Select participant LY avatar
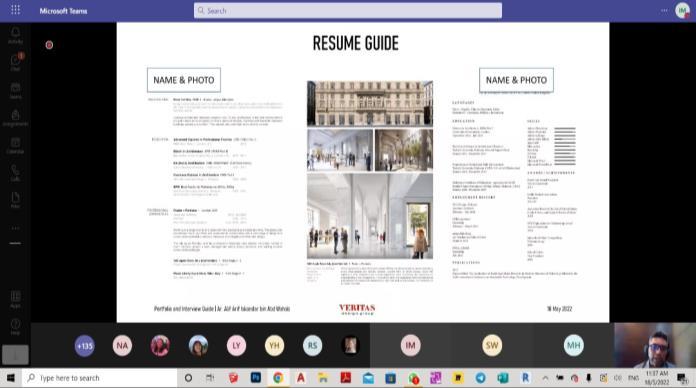The height and width of the screenshot is (388, 696). tap(236, 345)
